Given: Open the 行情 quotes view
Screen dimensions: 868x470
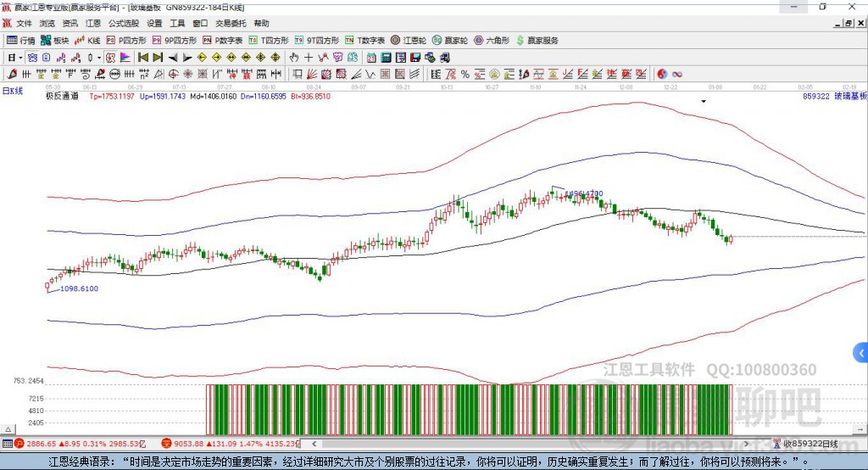Looking at the screenshot, I should tap(20, 41).
